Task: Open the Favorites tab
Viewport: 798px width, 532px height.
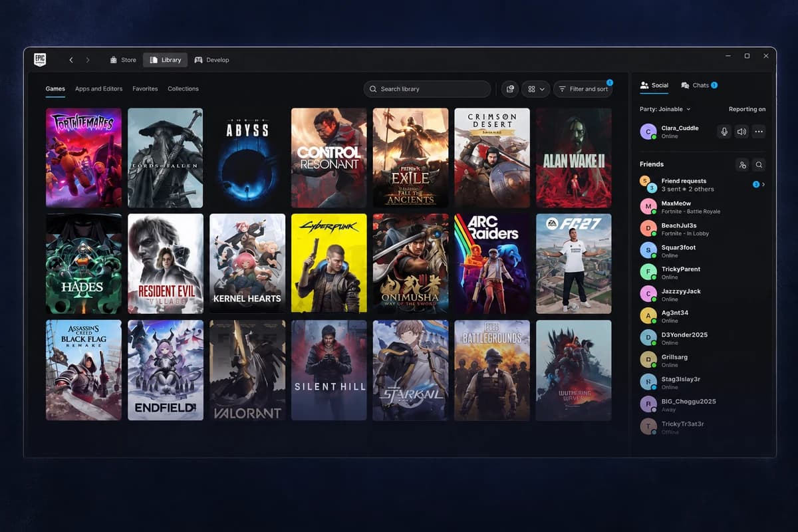Action: coord(145,88)
